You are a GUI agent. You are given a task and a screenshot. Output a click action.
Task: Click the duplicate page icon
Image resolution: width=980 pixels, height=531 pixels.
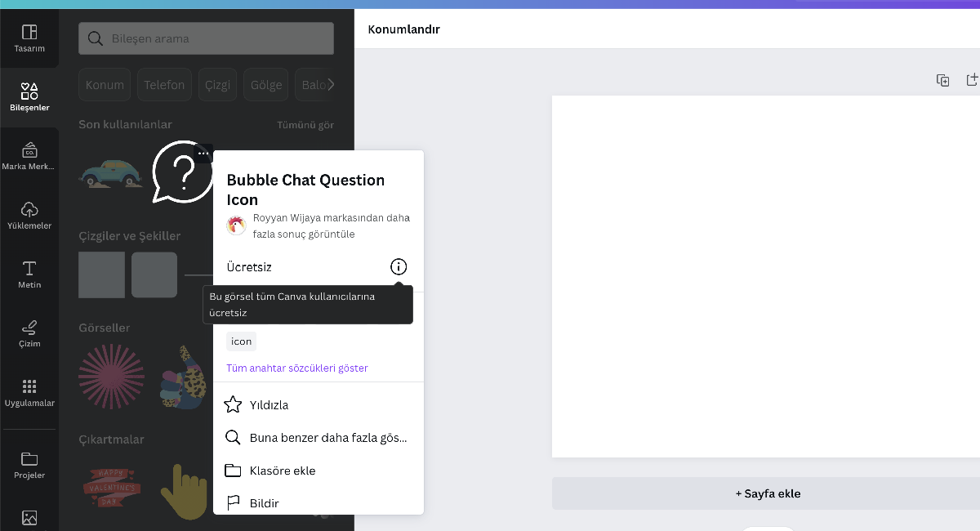click(x=942, y=80)
